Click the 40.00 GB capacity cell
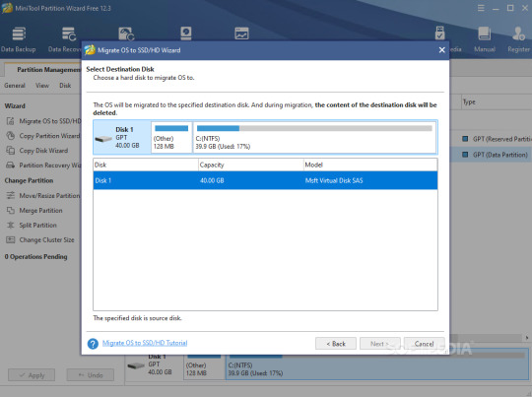Image resolution: width=532 pixels, height=397 pixels. click(x=212, y=180)
